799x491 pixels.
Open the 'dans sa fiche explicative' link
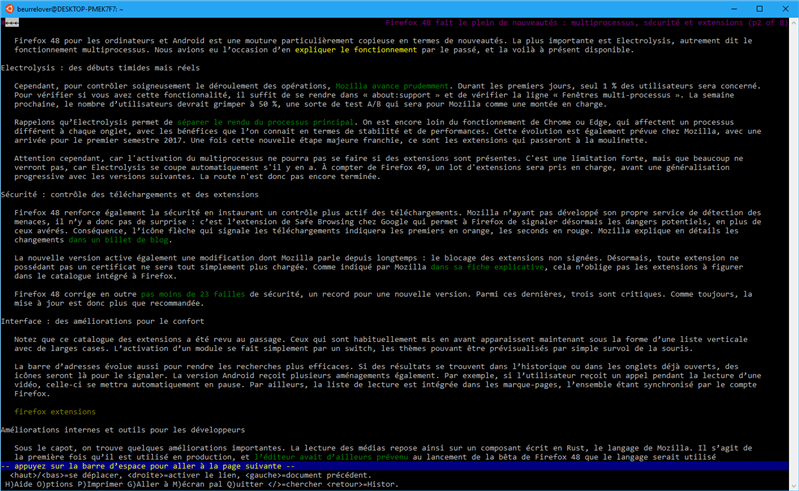coord(487,267)
